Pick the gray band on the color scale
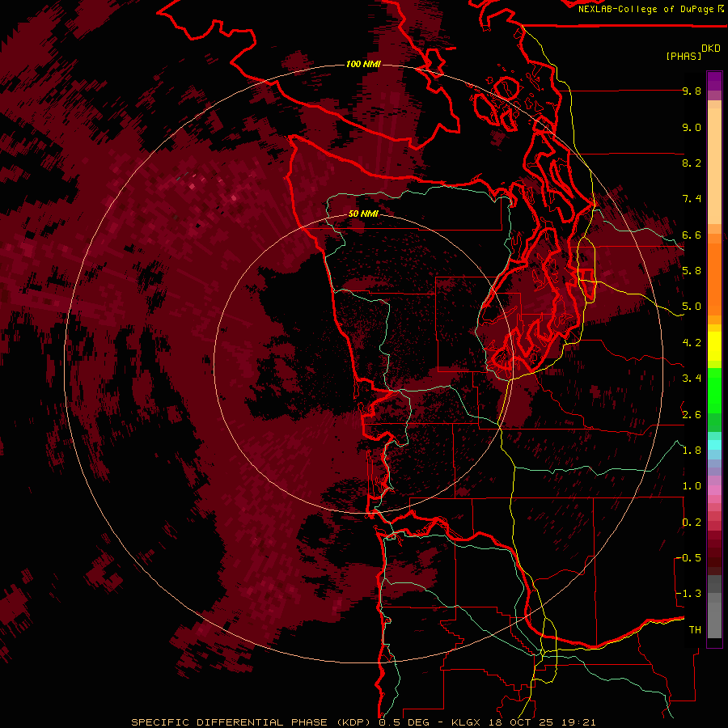 point(714,607)
